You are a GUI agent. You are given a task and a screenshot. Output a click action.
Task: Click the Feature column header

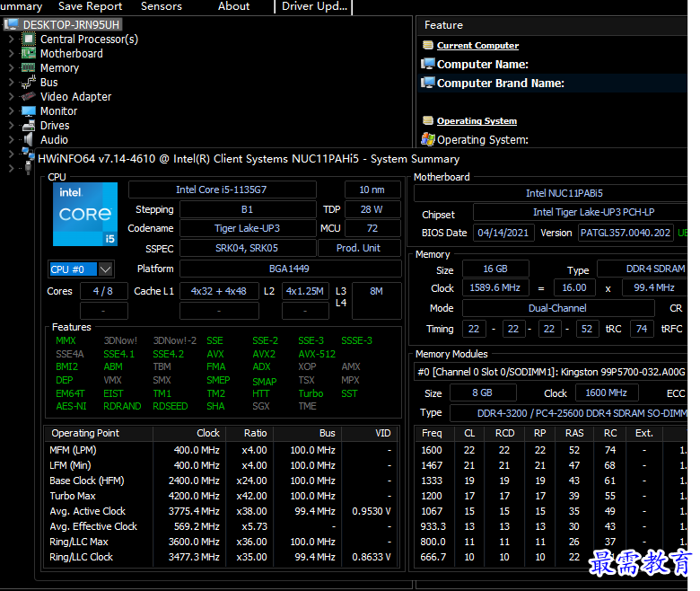click(443, 25)
